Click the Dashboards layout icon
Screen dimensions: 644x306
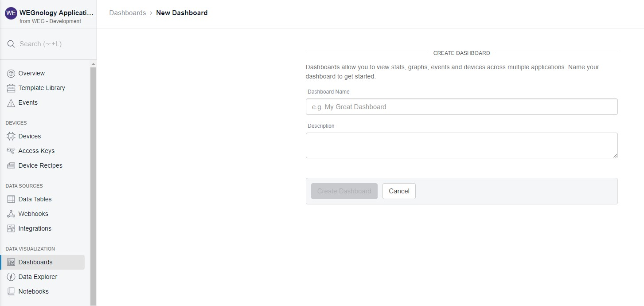coord(11,262)
